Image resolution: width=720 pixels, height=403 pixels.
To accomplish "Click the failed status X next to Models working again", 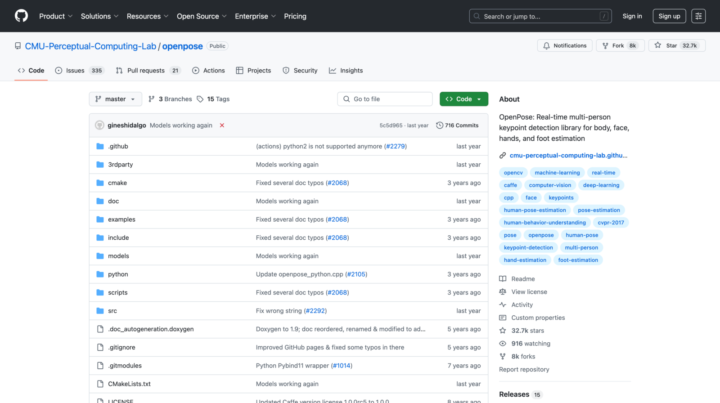I will click(x=222, y=125).
